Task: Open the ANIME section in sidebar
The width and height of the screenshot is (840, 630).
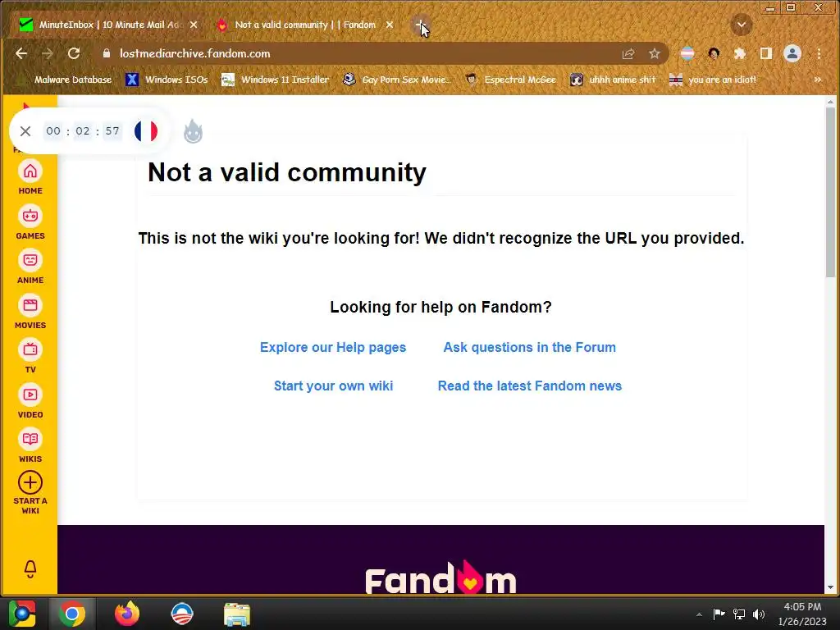Action: [30, 267]
